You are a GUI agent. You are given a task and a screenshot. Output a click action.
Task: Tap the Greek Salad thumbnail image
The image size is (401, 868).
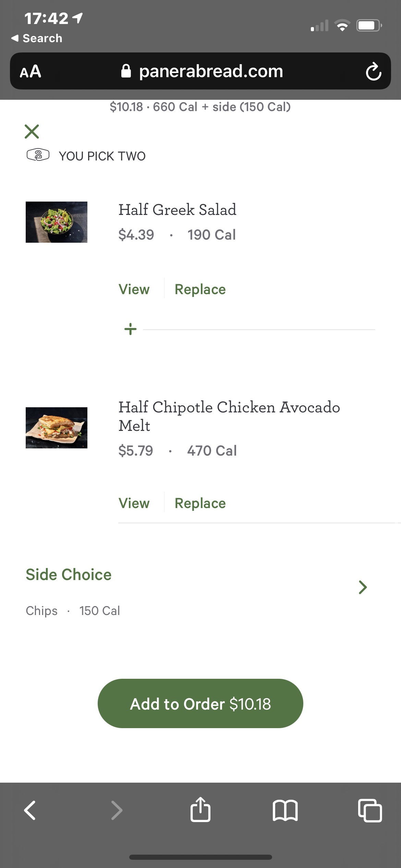[x=57, y=222]
